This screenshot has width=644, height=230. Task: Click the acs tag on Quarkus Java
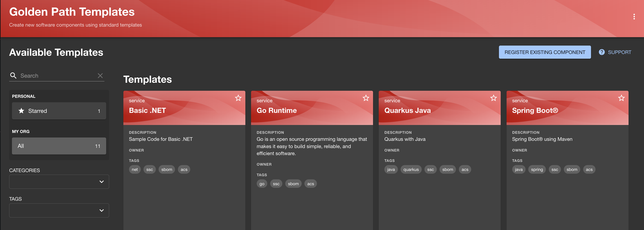pos(465,170)
